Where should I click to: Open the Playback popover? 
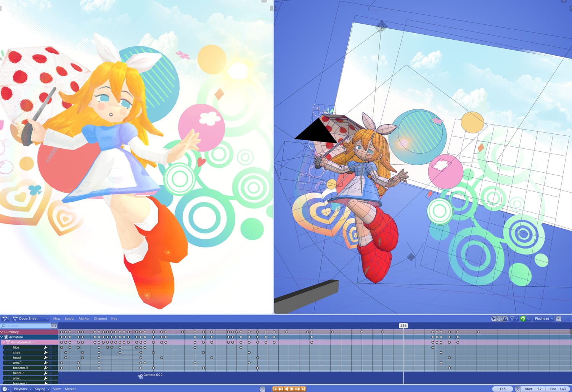(22, 389)
